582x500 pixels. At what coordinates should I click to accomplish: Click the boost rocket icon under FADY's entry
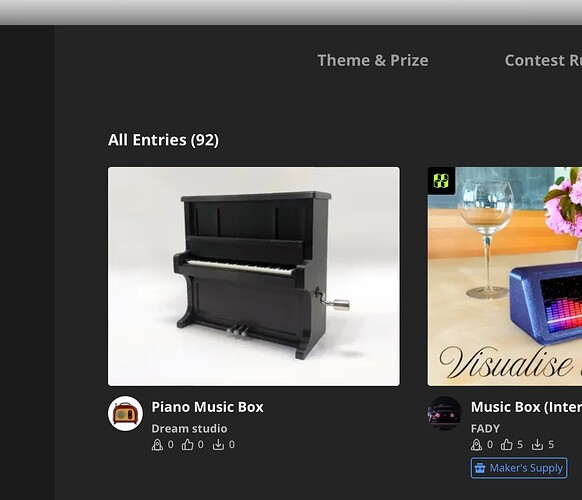[x=477, y=445]
